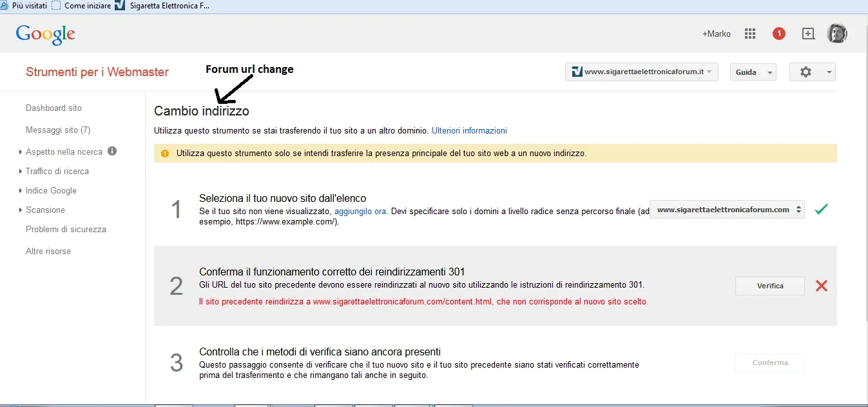Open the user profile avatar
868x407 pixels.
[x=837, y=34]
